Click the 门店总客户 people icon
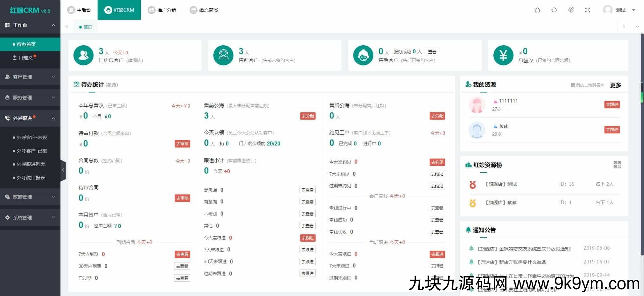 pos(83,55)
